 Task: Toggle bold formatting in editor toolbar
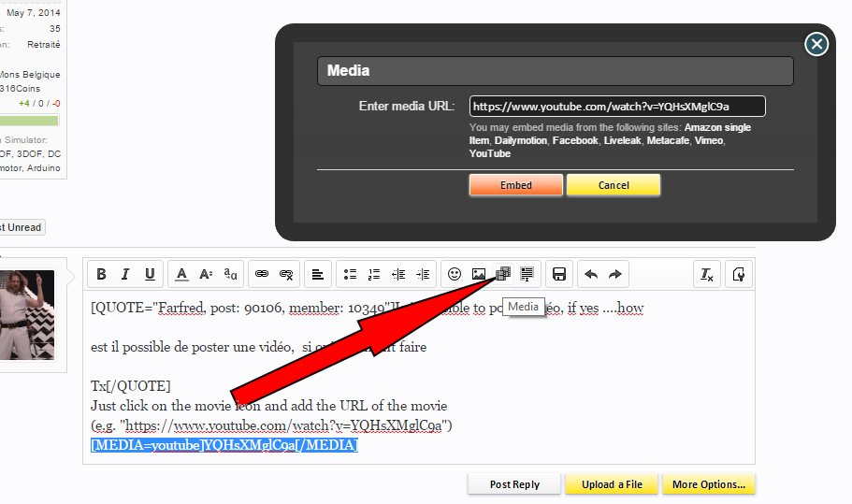pos(101,274)
